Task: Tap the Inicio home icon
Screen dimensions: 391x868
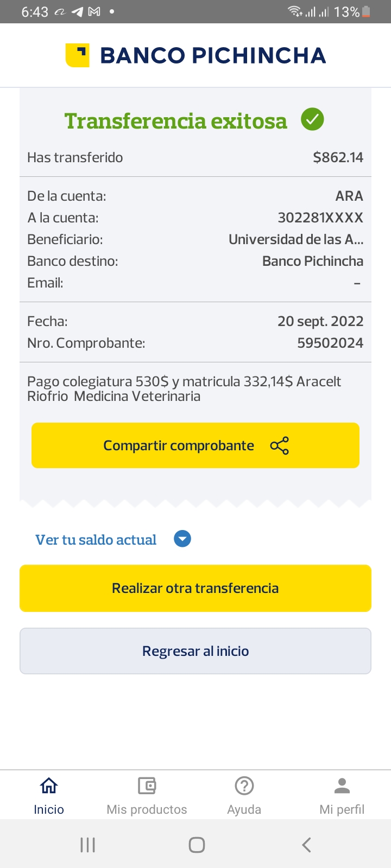Action: click(49, 785)
